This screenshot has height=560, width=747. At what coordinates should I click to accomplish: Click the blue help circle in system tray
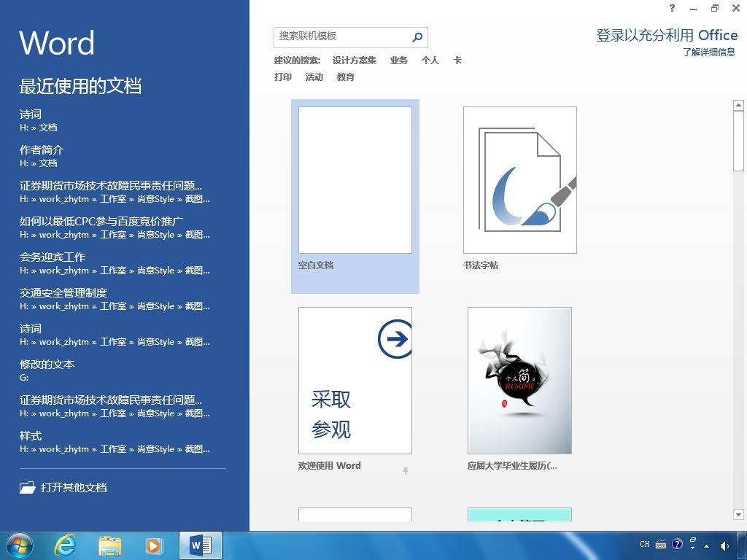(x=677, y=544)
